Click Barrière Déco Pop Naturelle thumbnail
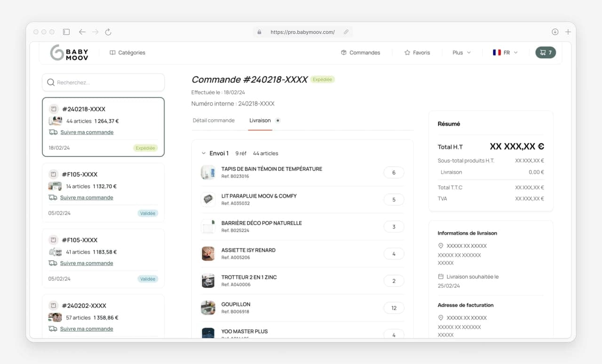This screenshot has width=602, height=364. (x=208, y=227)
